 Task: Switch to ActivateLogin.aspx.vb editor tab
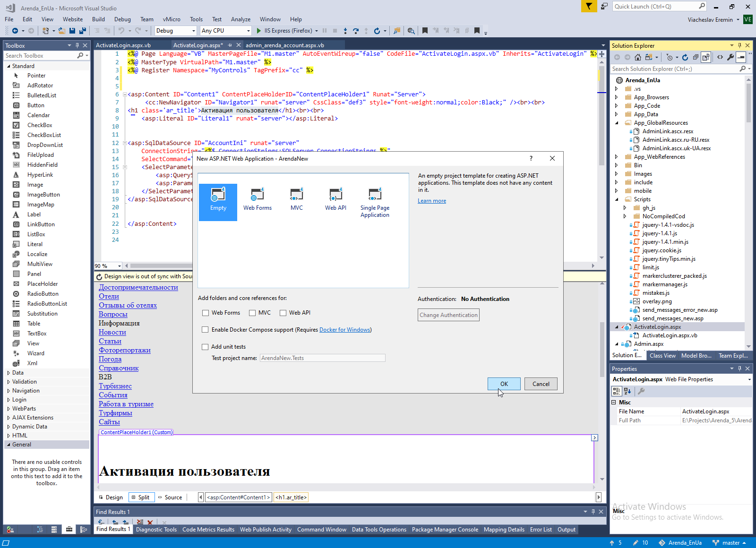click(x=123, y=45)
